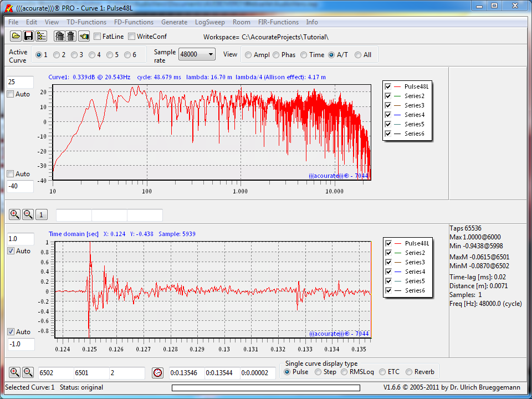
Task: Open the LogSweep menu
Action: [209, 22]
